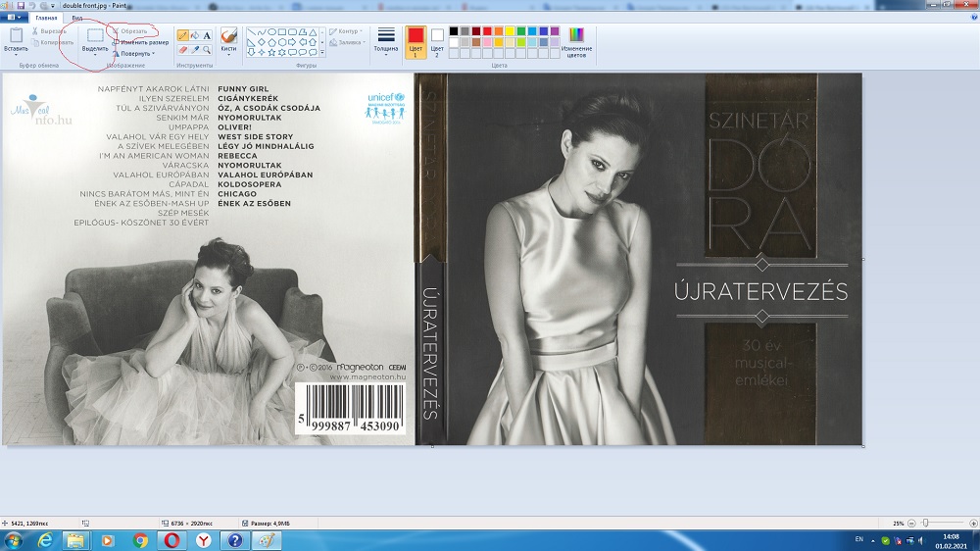
Task: Click the Выделить selection rectangle icon
Action: [95, 35]
